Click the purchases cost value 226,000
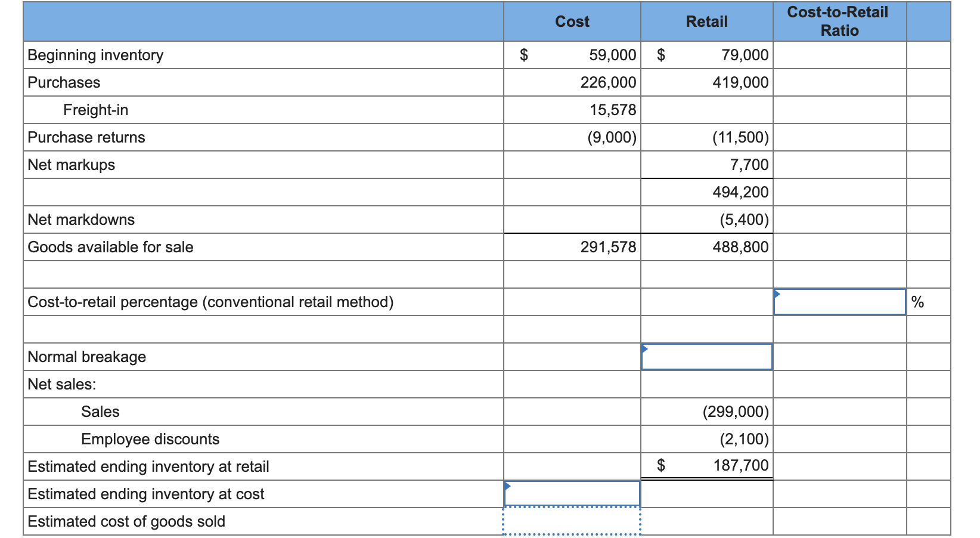This screenshot has height=538, width=980. (608, 82)
